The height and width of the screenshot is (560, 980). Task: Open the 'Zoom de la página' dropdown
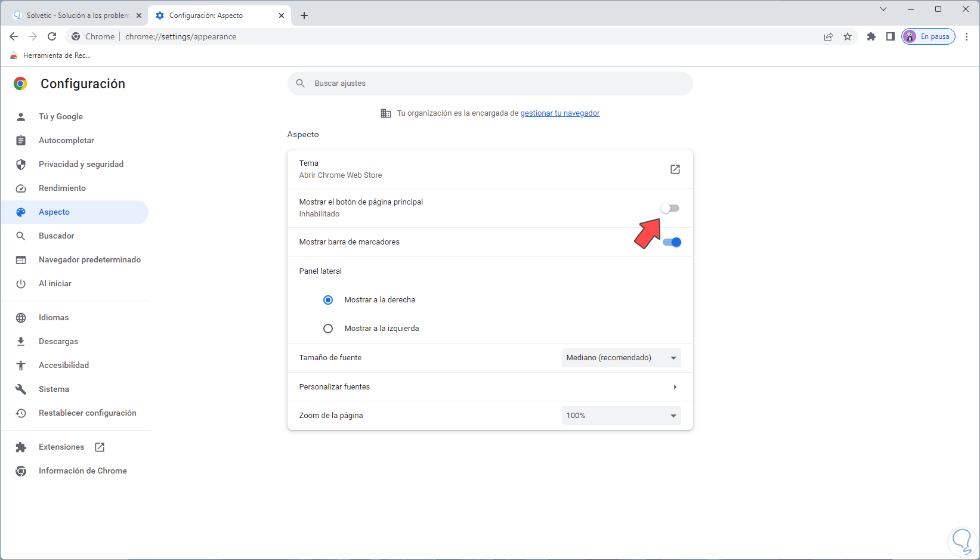pyautogui.click(x=621, y=416)
